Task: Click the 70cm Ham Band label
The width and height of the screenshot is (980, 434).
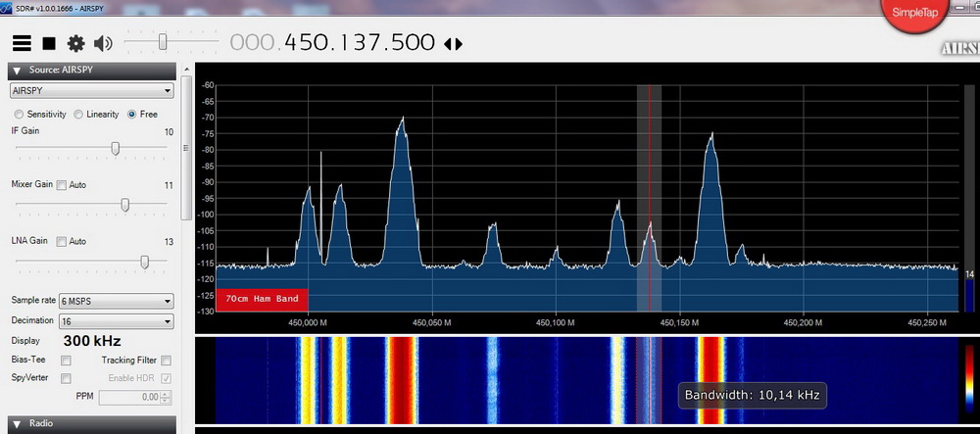Action: coord(262,299)
